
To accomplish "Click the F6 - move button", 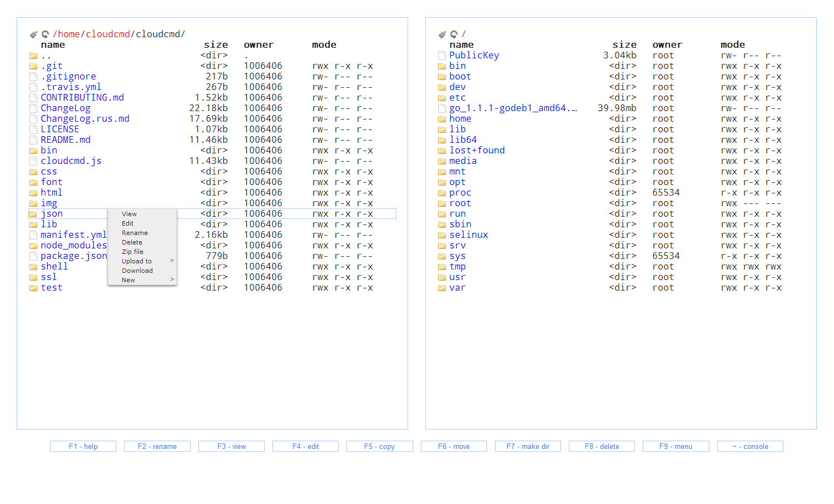I will point(454,446).
